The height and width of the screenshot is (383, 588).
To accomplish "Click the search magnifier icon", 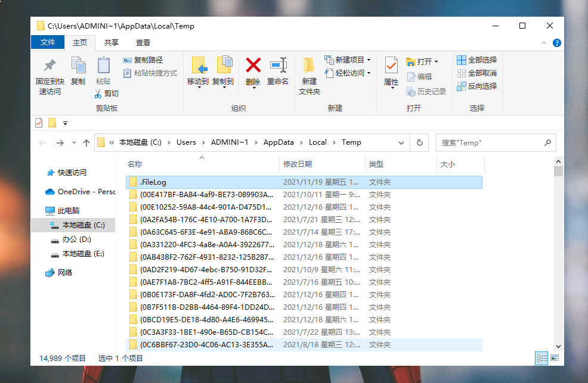I will [x=547, y=142].
